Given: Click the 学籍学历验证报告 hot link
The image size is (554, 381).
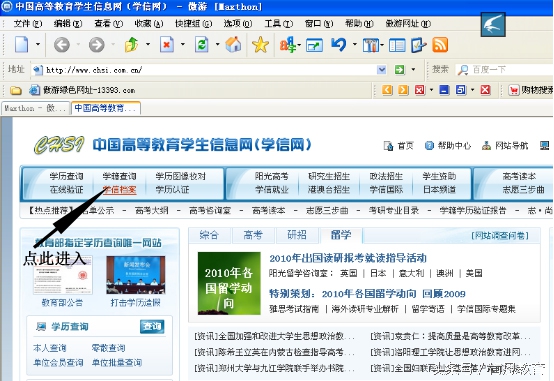Looking at the screenshot, I should [473, 211].
